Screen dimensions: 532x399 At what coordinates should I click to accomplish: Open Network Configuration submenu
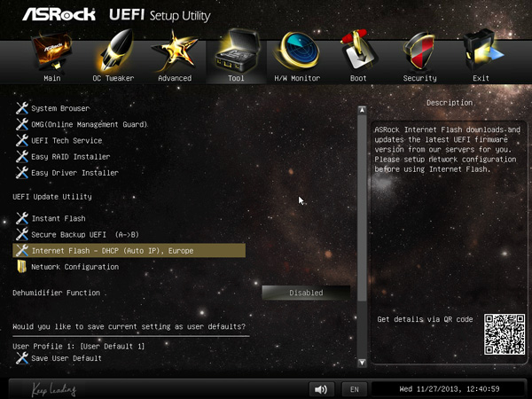click(75, 267)
